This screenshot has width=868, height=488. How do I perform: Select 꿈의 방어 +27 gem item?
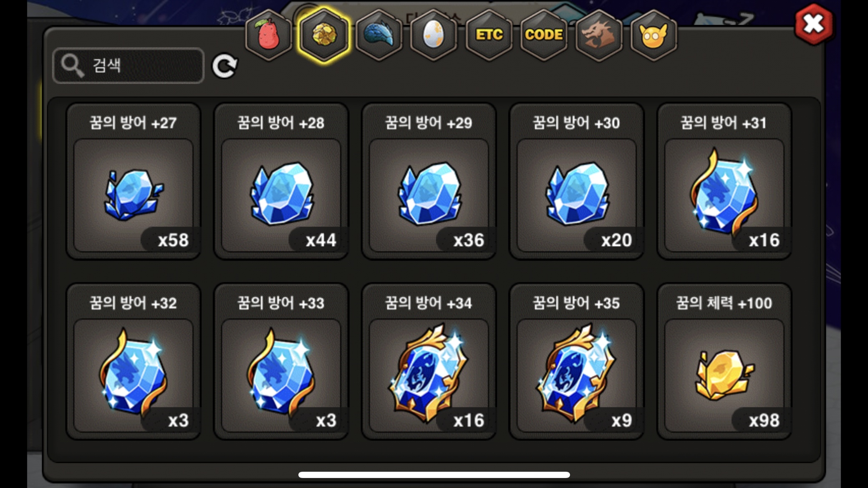click(x=134, y=181)
